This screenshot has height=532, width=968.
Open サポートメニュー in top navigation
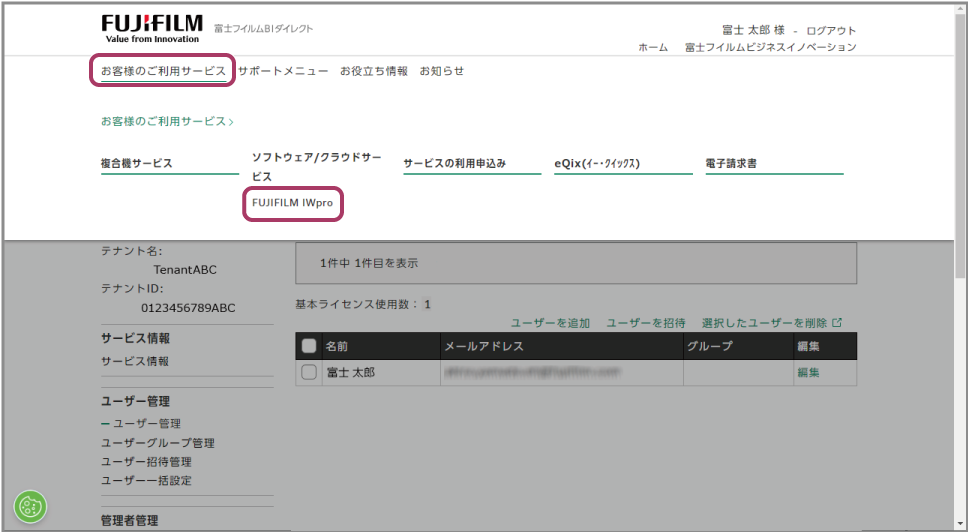click(x=283, y=71)
